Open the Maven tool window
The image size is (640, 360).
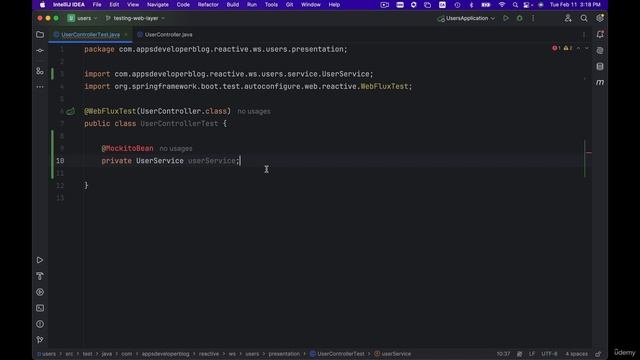point(600,82)
